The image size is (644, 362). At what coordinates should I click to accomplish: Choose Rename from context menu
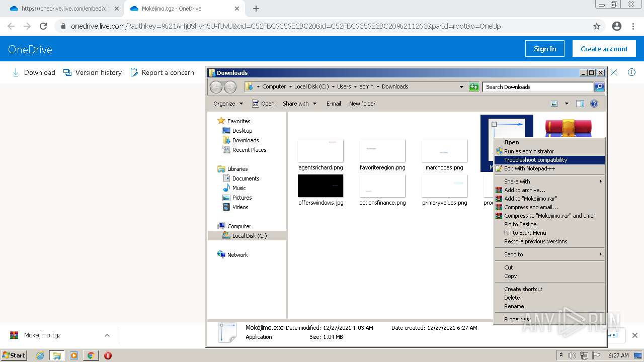click(549, 306)
